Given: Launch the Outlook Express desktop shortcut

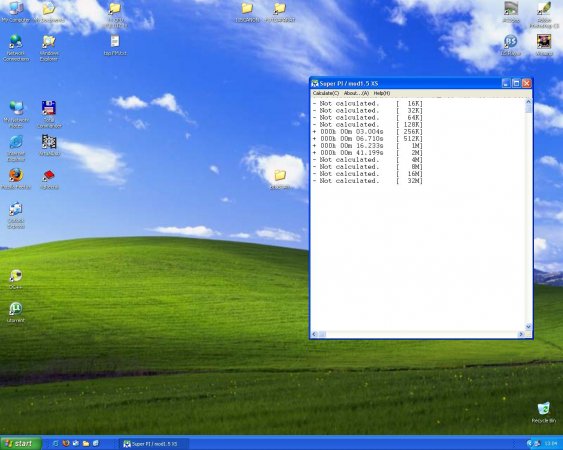Looking at the screenshot, I should [x=16, y=215].
